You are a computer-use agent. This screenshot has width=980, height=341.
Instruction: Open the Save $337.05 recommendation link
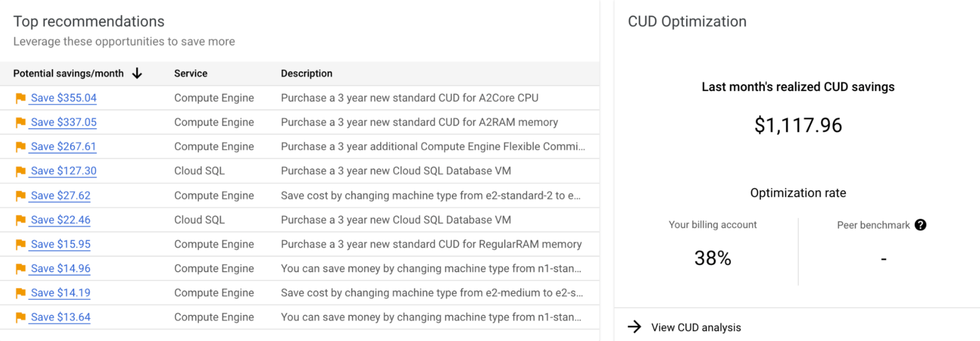coord(64,122)
